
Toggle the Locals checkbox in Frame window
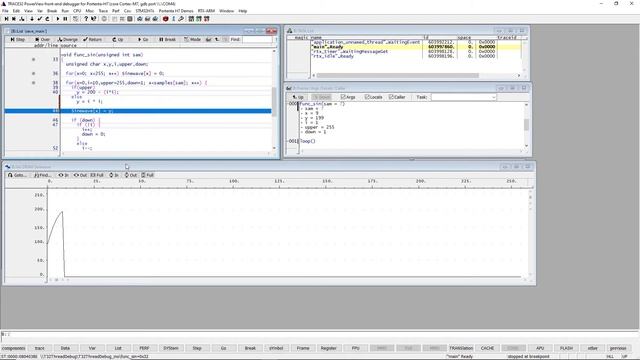pos(373,97)
